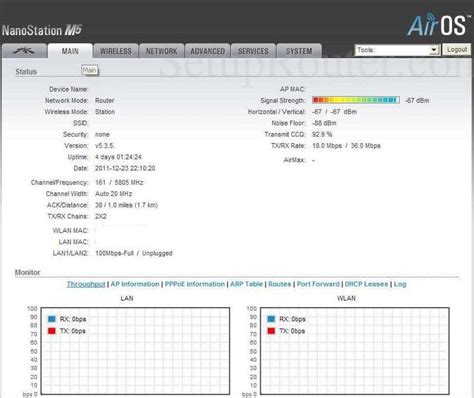Open the ARP Table link

coord(246,284)
